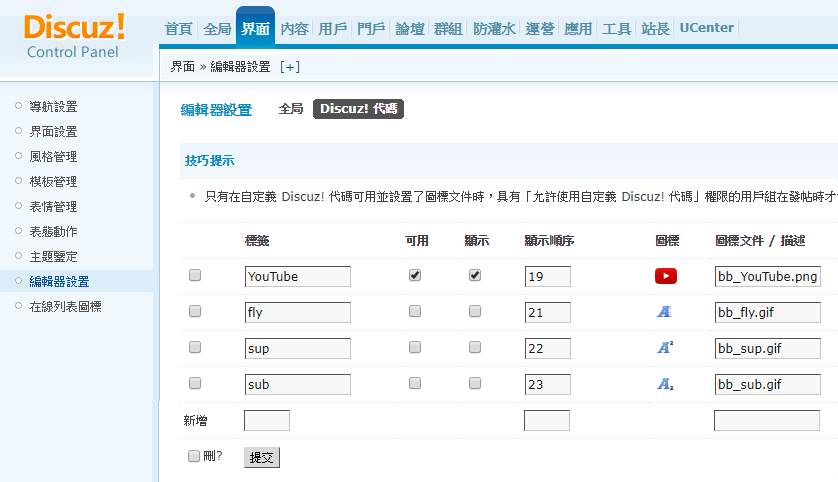Open the 用戶 top menu
Image resolution: width=838 pixels, height=482 pixels.
coord(332,28)
